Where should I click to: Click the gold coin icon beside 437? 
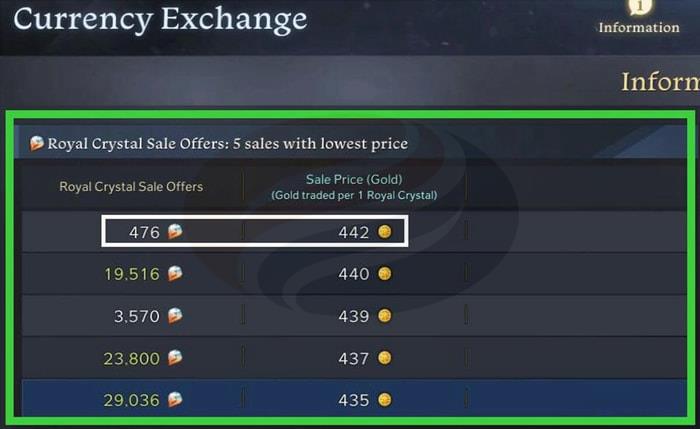pos(385,358)
